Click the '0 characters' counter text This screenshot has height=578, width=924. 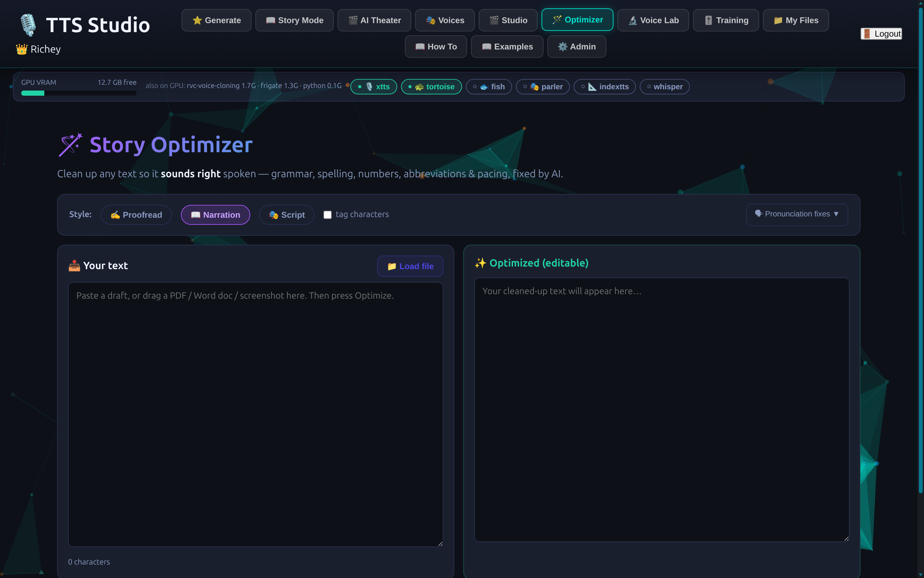(89, 562)
